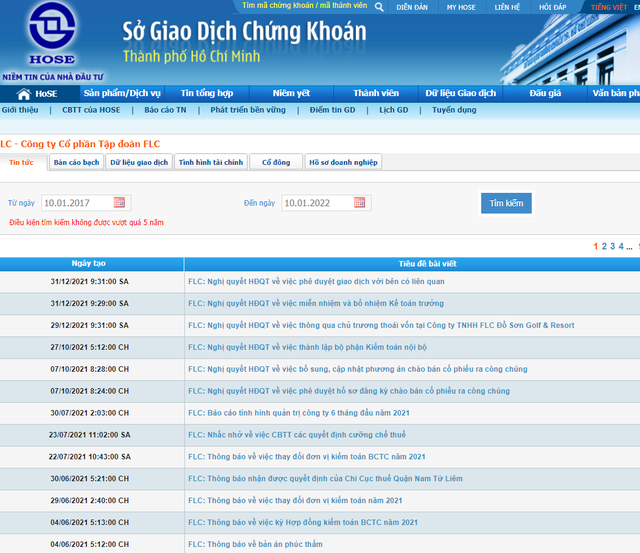640x553 pixels.
Task: Open the Niêm yết menu
Action: 291,93
